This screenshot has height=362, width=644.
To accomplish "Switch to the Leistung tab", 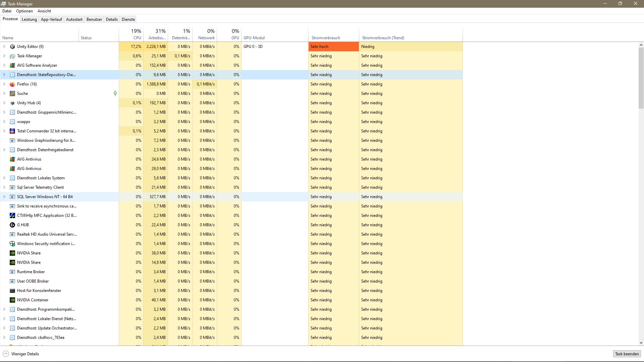I will 29,19.
